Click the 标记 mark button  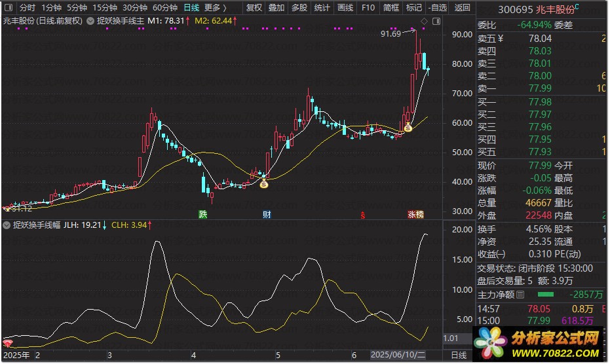414,7
